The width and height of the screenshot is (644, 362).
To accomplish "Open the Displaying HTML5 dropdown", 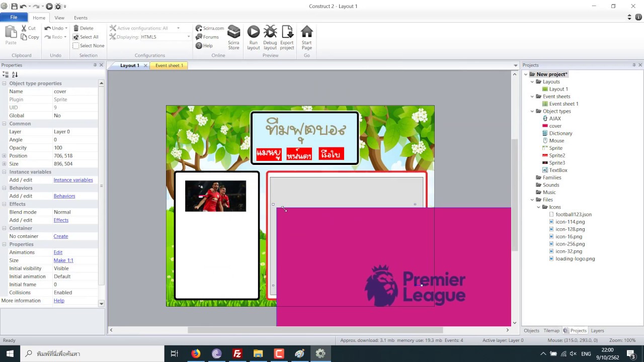I will (189, 37).
